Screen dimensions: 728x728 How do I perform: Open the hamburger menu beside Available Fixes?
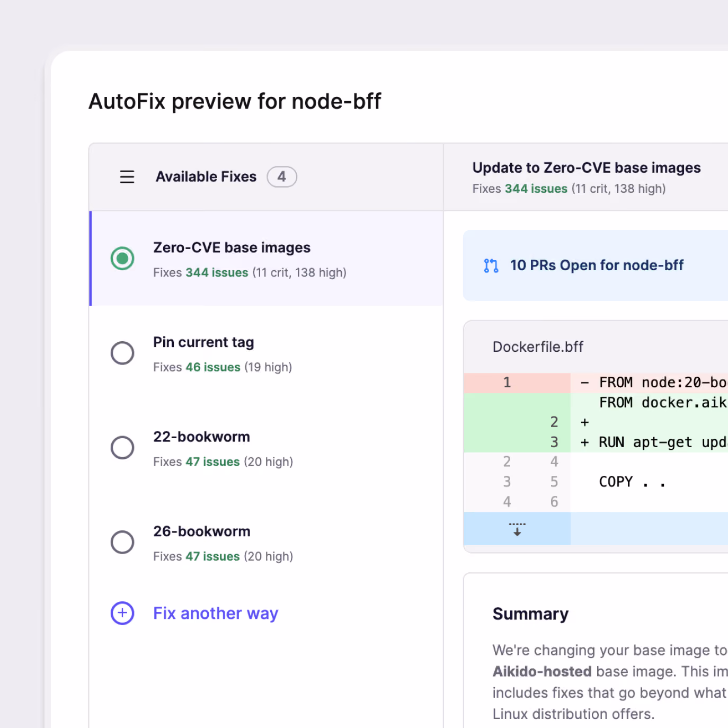click(127, 177)
